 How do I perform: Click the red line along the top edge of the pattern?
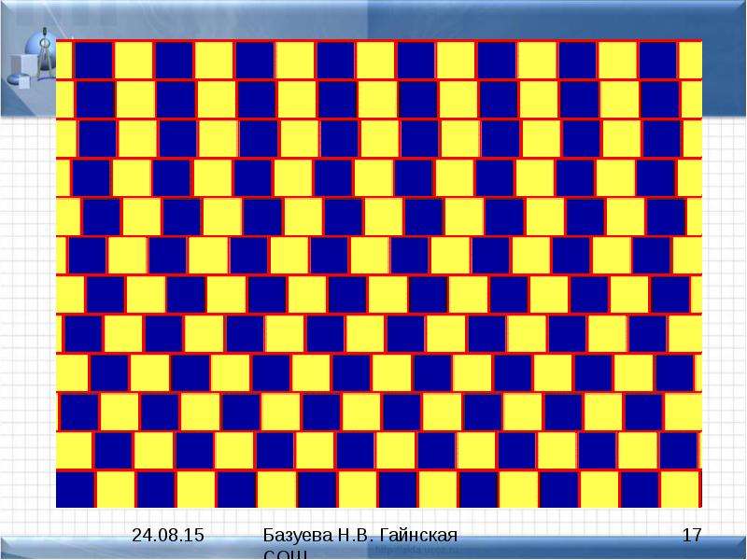click(x=379, y=40)
